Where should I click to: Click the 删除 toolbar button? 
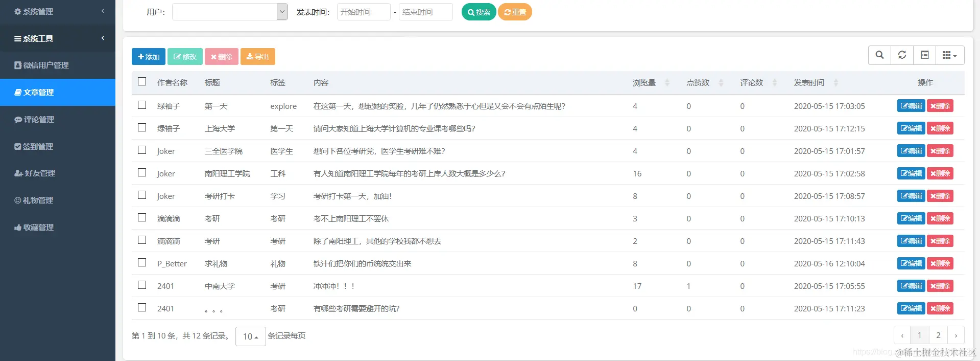222,56
